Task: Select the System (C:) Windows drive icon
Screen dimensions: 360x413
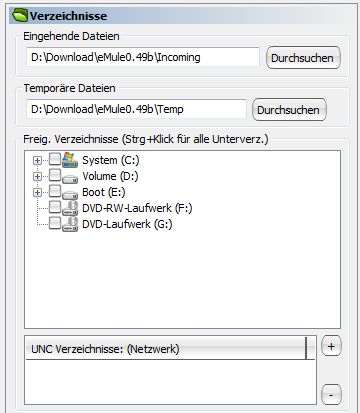Action: pos(70,160)
